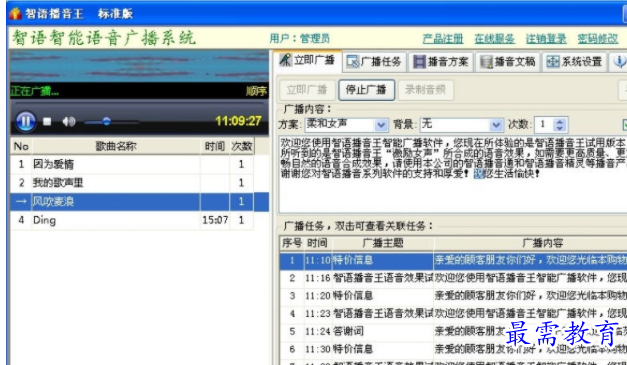The width and height of the screenshot is (627, 365).
Task: Open the info tab with the blue icon
Action: pos(619,62)
